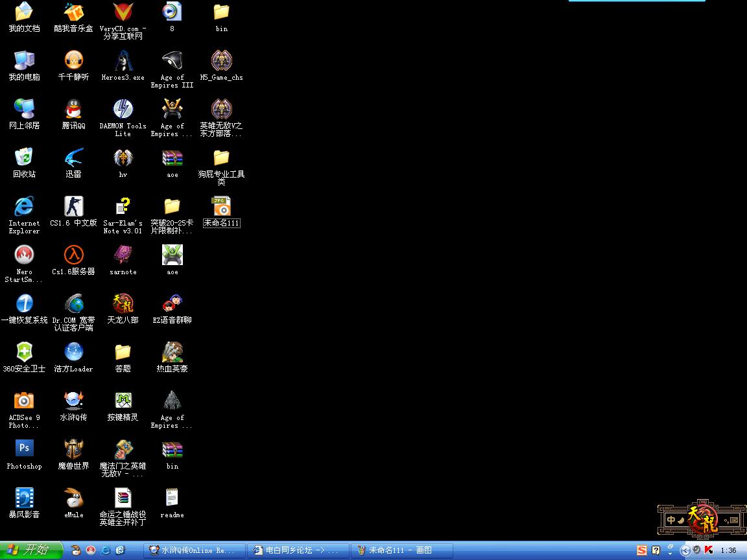
Task: Click the eMule desktop icon
Action: (73, 498)
